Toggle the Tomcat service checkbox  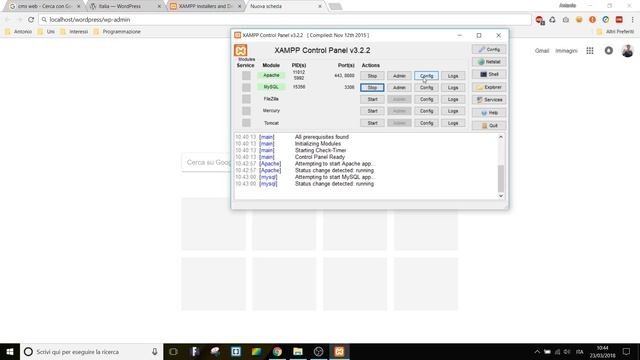(x=246, y=123)
